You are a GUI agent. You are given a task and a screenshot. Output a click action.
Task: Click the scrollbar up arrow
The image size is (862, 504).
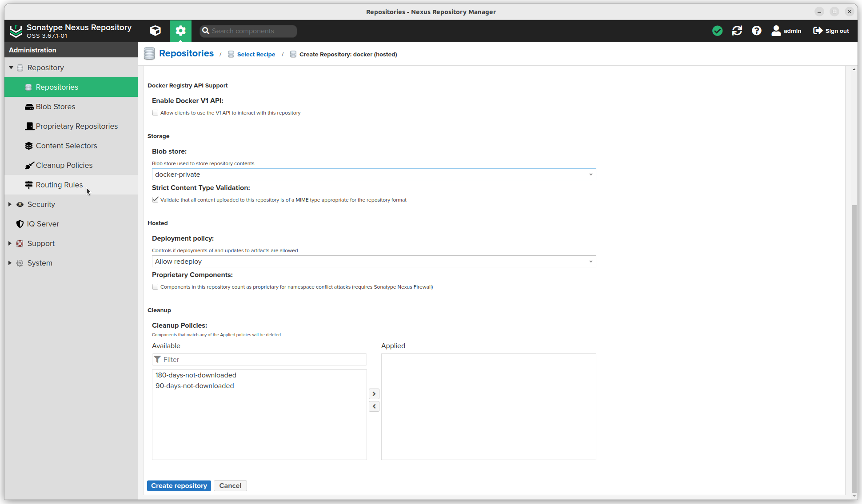[x=854, y=70]
